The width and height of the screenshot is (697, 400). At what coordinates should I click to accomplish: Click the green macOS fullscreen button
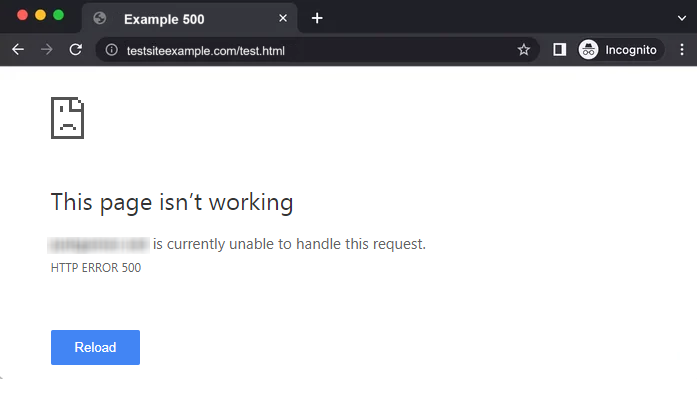pos(58,15)
